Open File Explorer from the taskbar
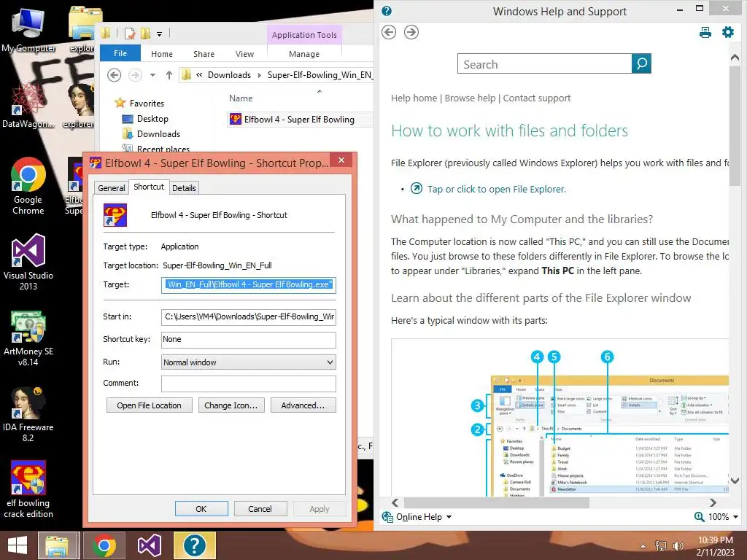 coord(57,545)
